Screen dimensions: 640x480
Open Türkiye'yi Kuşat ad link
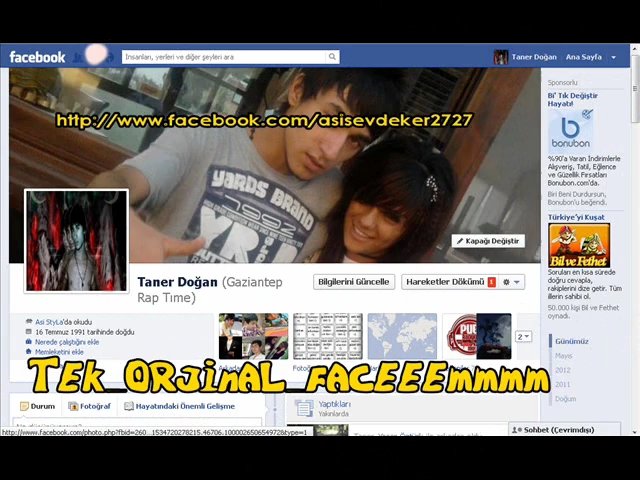tap(576, 218)
